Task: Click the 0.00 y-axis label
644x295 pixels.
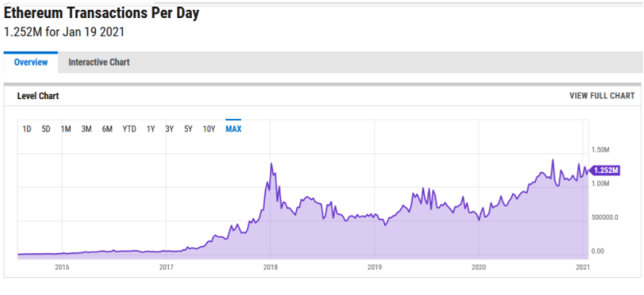Action: pyautogui.click(x=597, y=251)
